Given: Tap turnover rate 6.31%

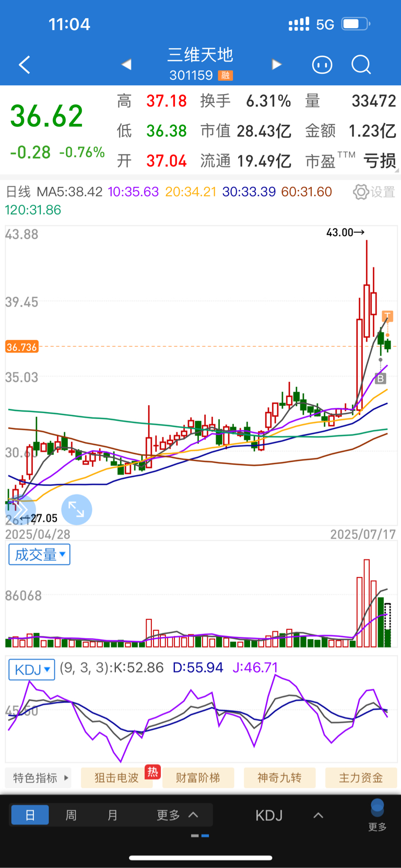Looking at the screenshot, I should [x=268, y=101].
